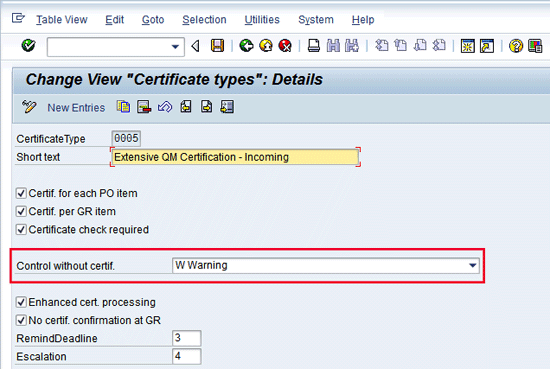This screenshot has width=550, height=369.
Task: Uncheck Certif. per GR item
Action: tap(21, 212)
